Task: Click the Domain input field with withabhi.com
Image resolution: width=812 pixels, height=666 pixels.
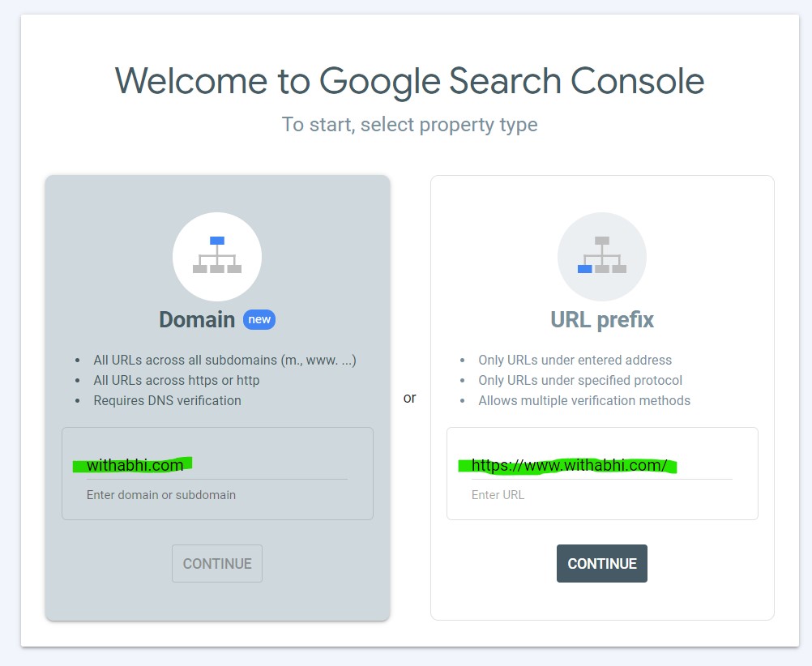Action: pos(217,465)
